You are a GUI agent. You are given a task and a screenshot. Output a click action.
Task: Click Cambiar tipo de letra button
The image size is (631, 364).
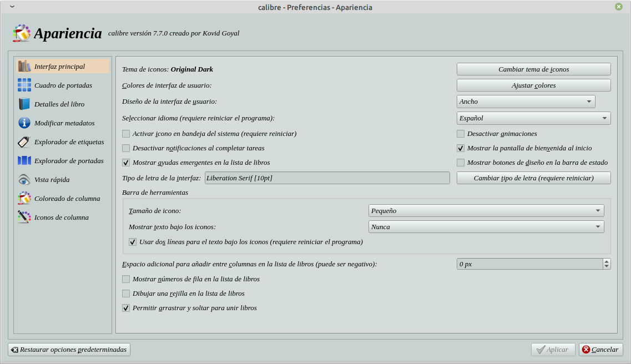tap(534, 178)
